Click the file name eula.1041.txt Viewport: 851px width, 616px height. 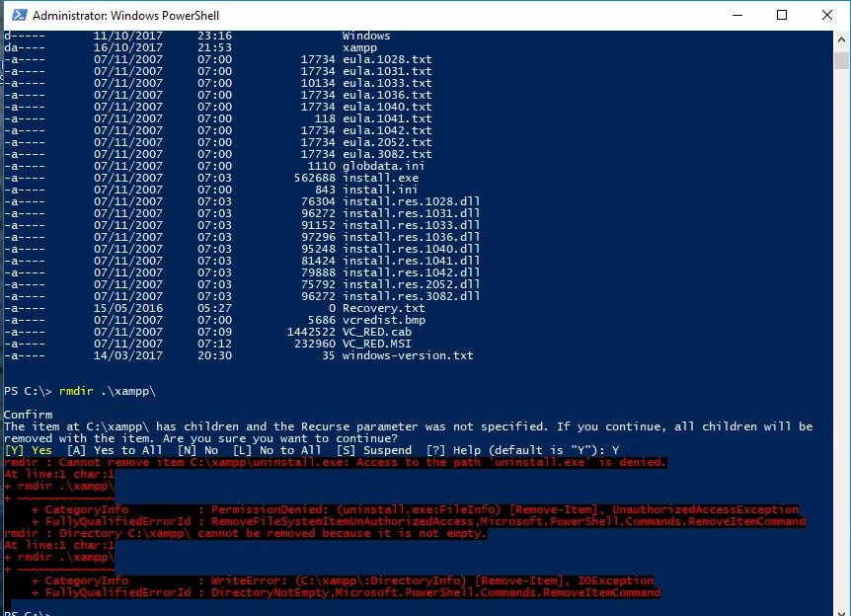pos(388,118)
